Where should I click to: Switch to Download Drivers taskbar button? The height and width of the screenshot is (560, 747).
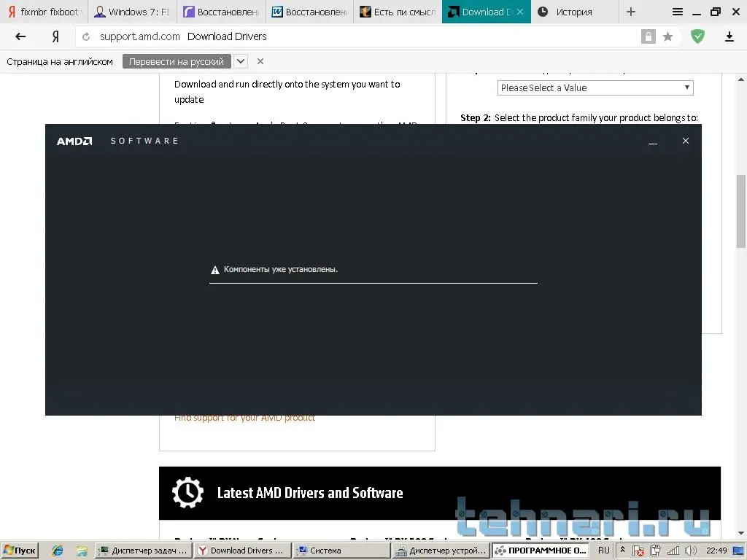[x=241, y=551]
